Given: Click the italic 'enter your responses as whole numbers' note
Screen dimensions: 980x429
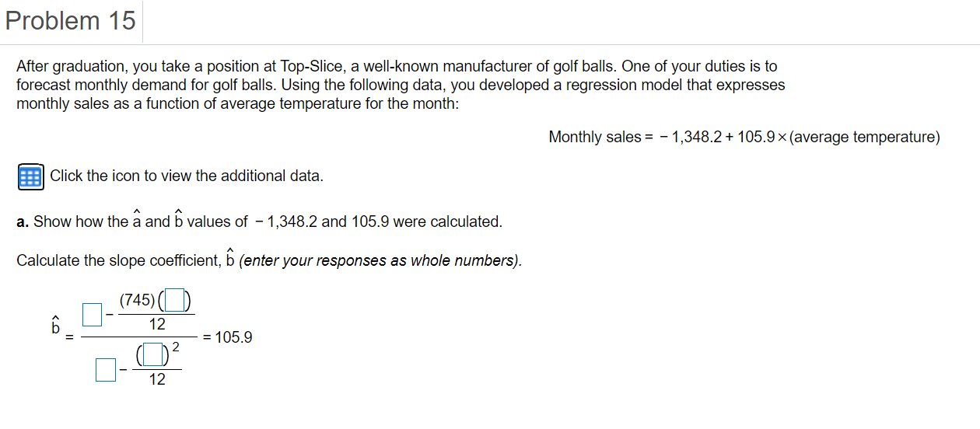Looking at the screenshot, I should tap(380, 260).
